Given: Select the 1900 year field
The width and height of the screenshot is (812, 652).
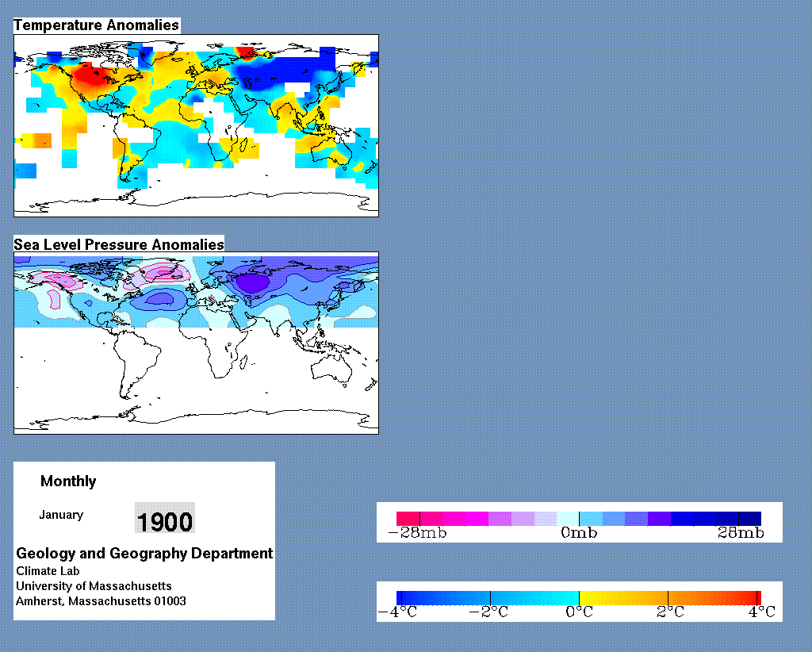Looking at the screenshot, I should pos(165,517).
